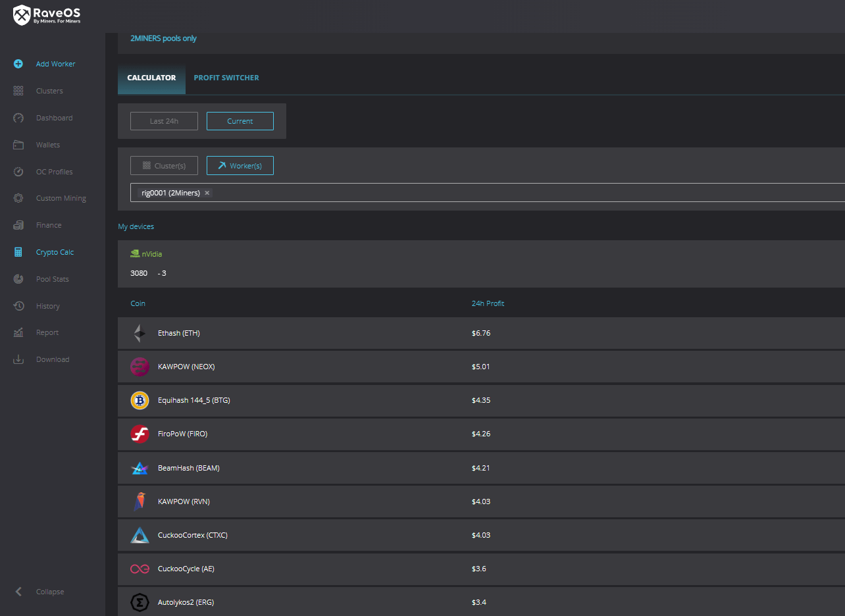Viewport: 845px width, 616px height.
Task: Go to OC Profiles icon
Action: tap(18, 172)
